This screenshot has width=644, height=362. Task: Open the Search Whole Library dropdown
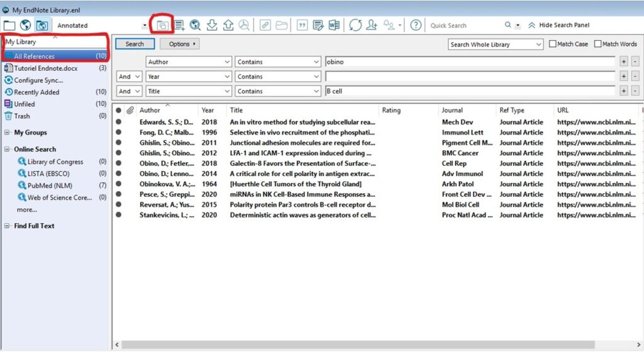[496, 45]
